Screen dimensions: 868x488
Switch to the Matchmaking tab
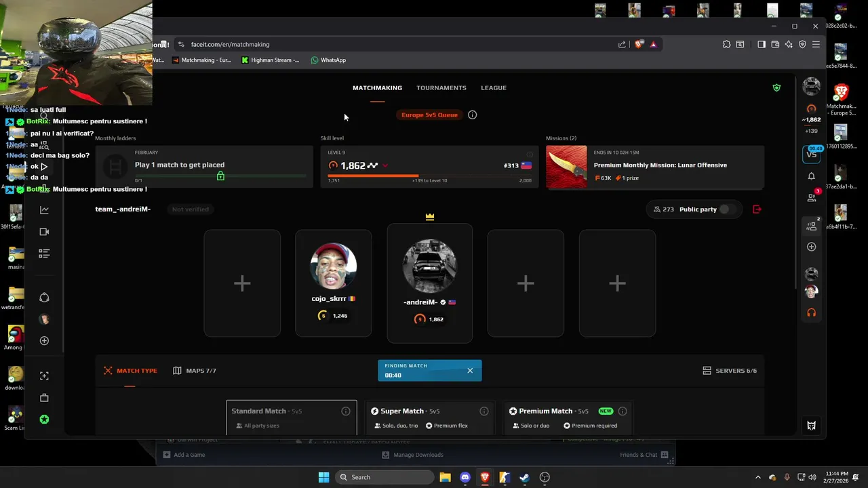point(377,87)
